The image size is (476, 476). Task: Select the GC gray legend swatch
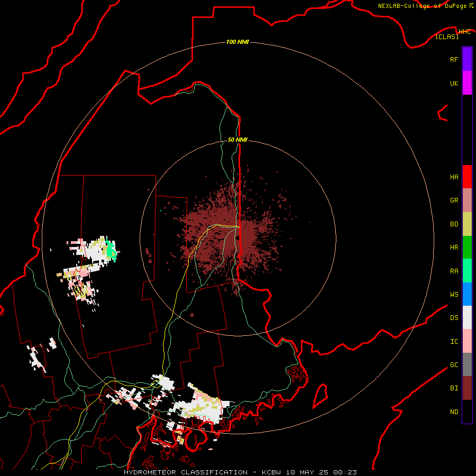coord(467,364)
